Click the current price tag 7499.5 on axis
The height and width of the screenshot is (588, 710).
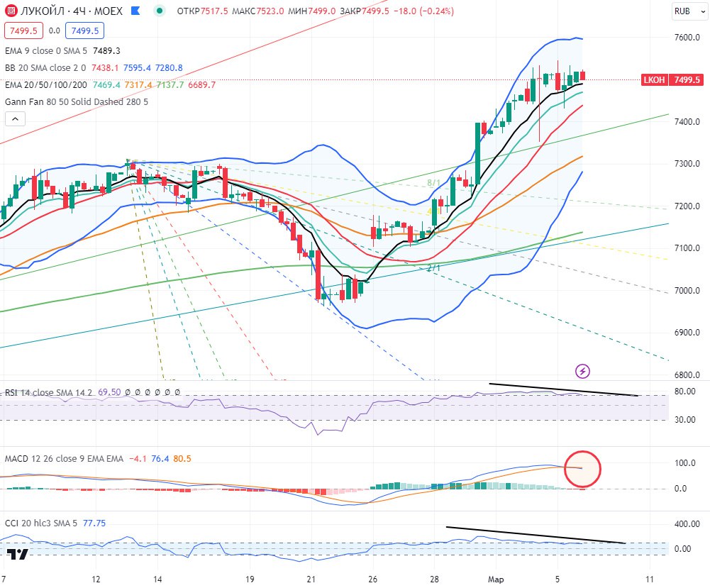pos(687,80)
